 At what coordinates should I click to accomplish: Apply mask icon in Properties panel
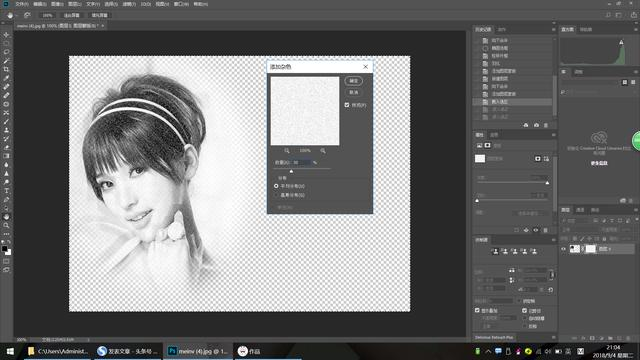[x=526, y=230]
